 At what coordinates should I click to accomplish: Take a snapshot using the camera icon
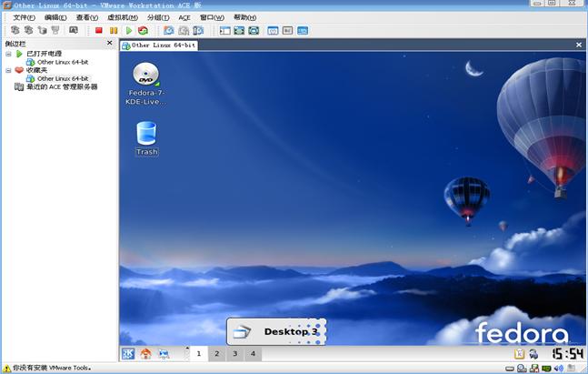pos(169,30)
